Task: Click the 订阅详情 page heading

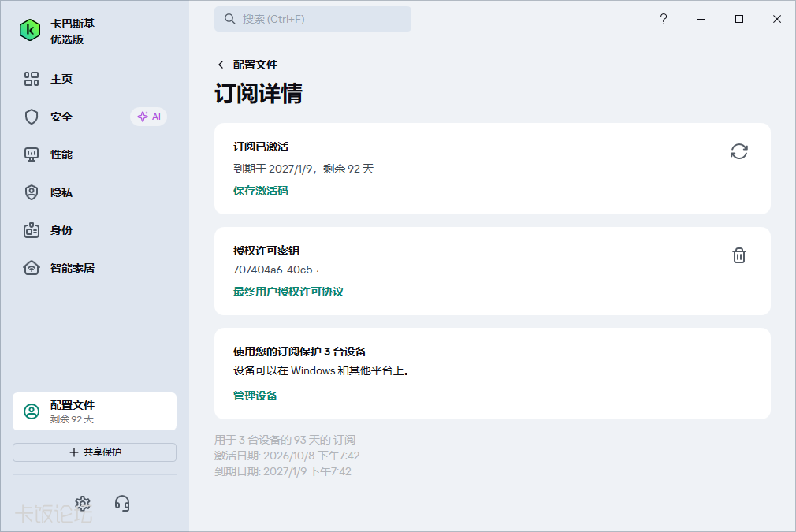Action: (x=259, y=94)
